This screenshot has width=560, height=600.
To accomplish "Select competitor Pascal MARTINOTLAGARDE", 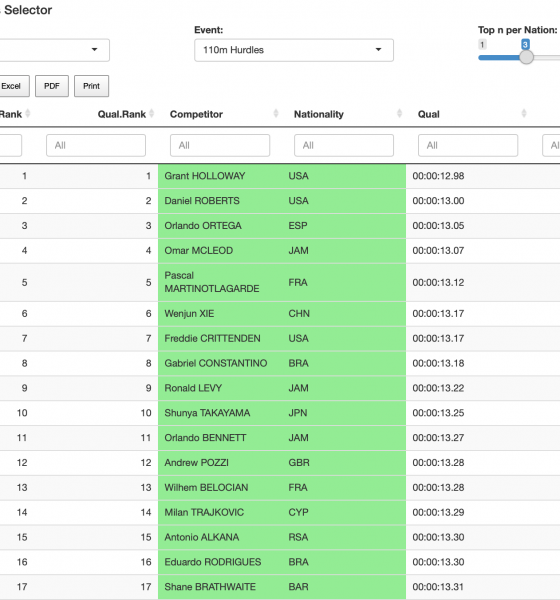I will [x=212, y=282].
